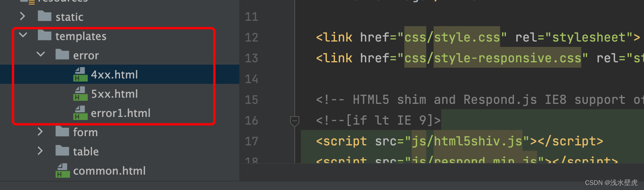Click the 5xx.html file icon
The image size is (644, 190).
pyautogui.click(x=80, y=93)
